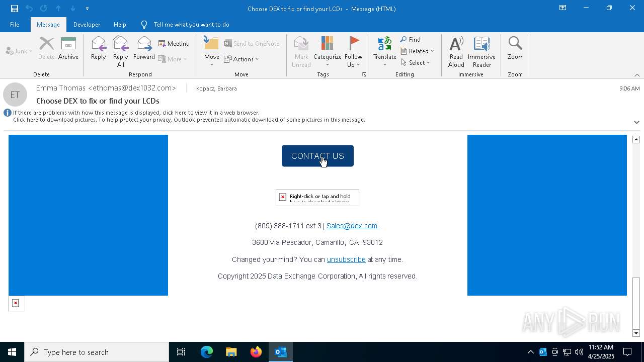Click the info bar to download pictures
The height and width of the screenshot is (362, 644).
[x=189, y=120]
